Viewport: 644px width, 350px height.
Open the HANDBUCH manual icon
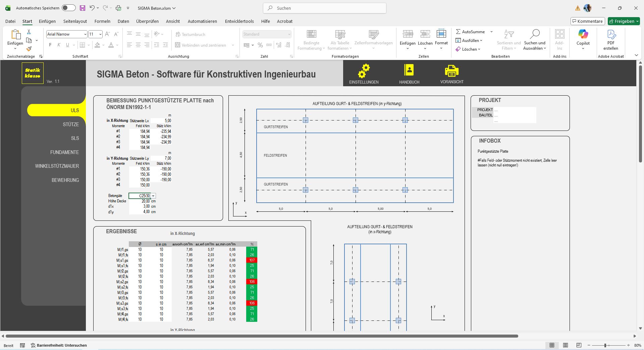tap(409, 70)
